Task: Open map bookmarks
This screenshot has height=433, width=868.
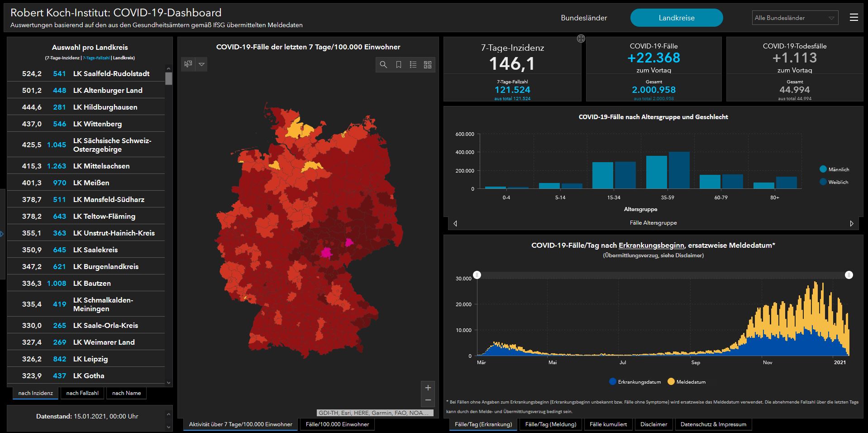Action: [398, 65]
